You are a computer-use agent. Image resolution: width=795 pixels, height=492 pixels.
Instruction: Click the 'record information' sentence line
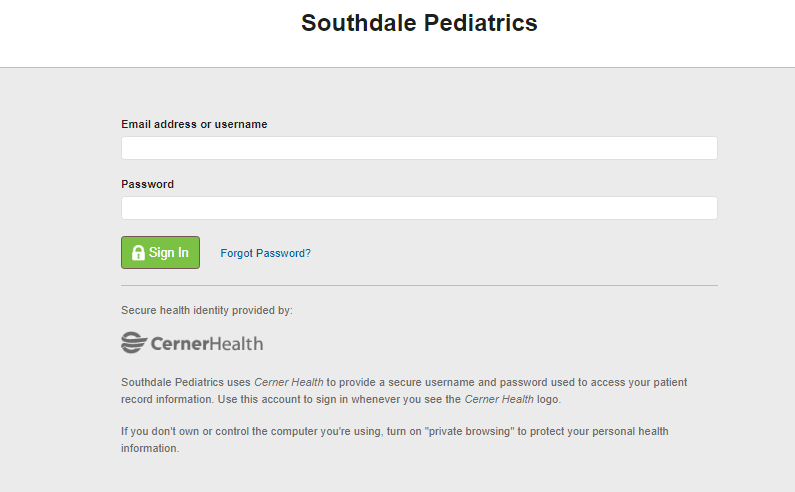341,400
